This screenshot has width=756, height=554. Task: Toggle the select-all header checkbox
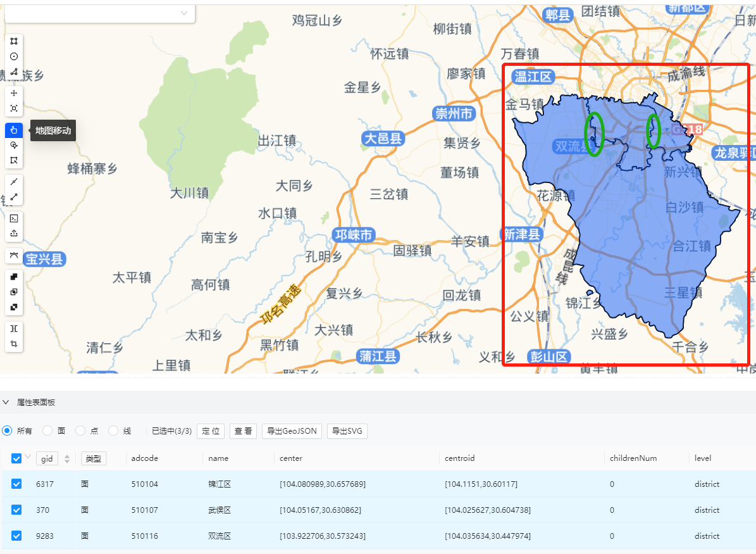16,458
